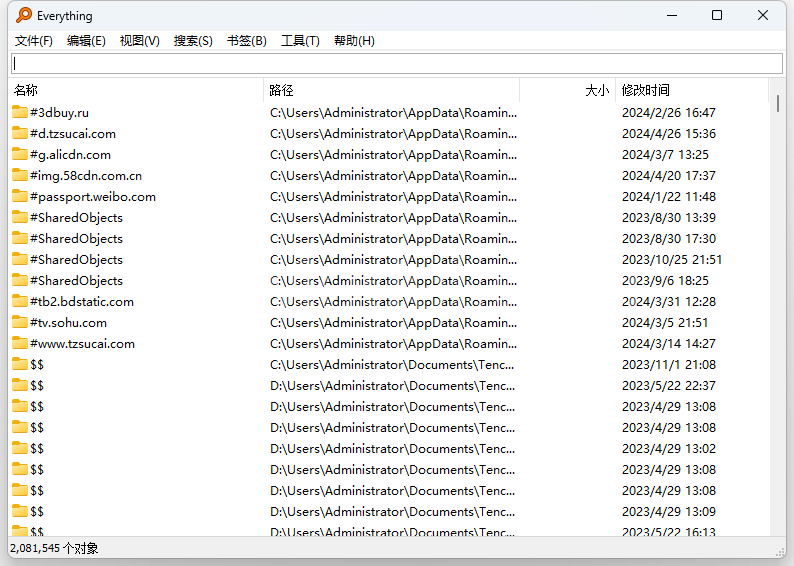Click the date 2024/2/26 16:47
The image size is (794, 566).
click(668, 112)
